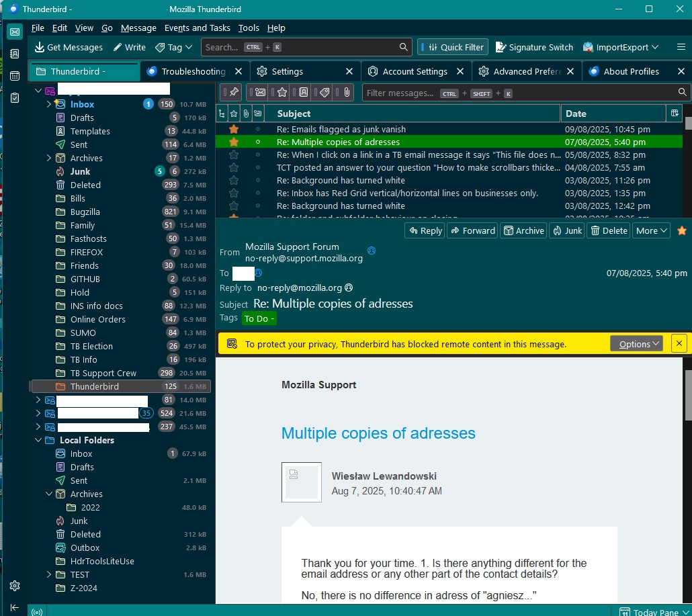Star the 'Background has turned white' 11:26 pm message
The image size is (692, 616).
click(234, 180)
